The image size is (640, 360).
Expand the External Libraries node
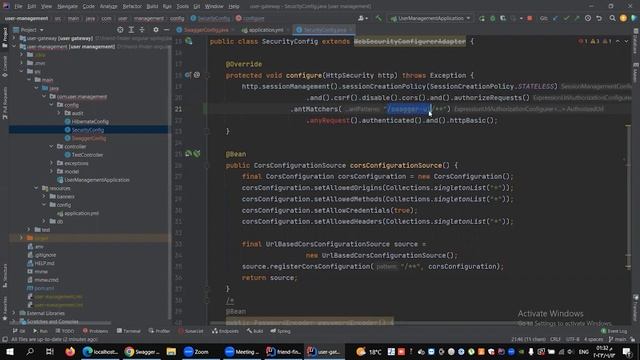[x=14, y=313]
